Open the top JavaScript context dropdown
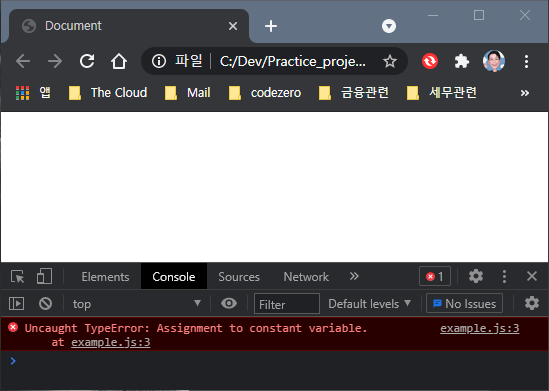The height and width of the screenshot is (391, 549). coord(136,303)
